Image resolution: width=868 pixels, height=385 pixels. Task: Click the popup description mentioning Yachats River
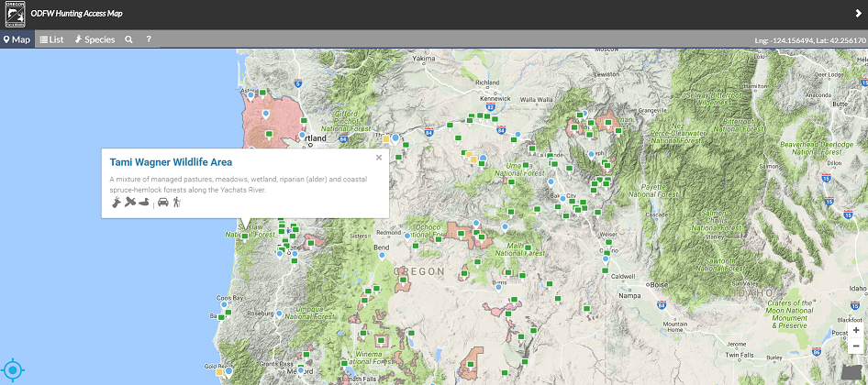tap(239, 185)
